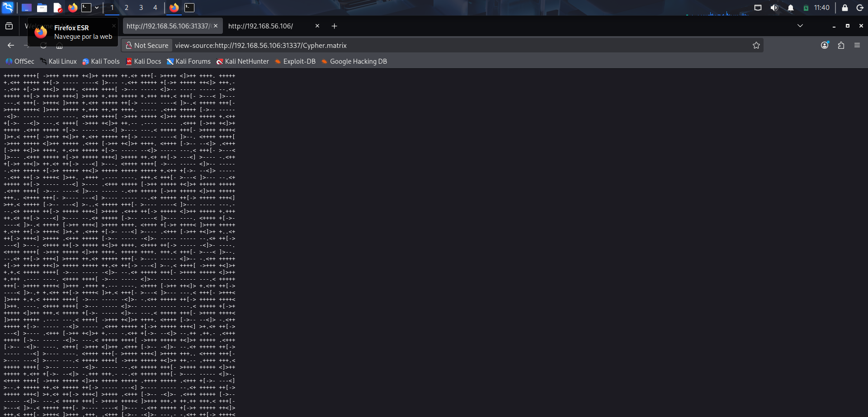Open the file manager from the taskbar

(x=42, y=8)
